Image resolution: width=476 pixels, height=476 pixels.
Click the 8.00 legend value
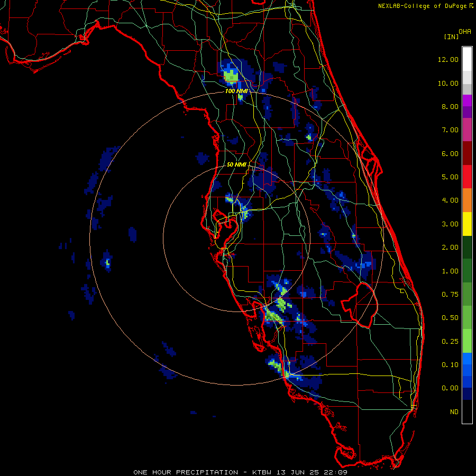(450, 106)
